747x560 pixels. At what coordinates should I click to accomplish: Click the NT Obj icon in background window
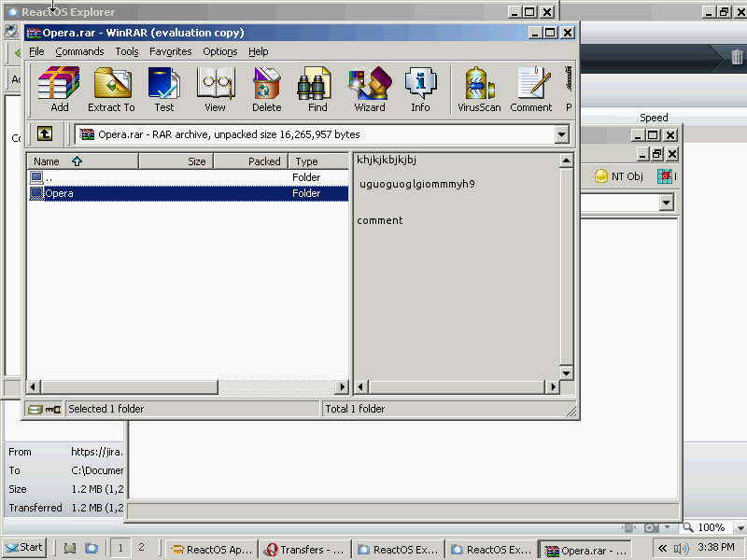coord(619,176)
